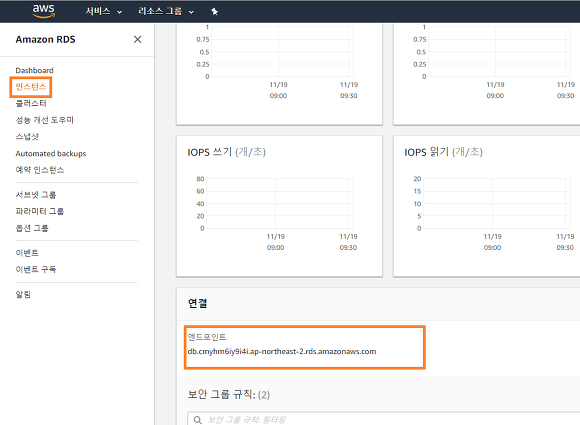This screenshot has height=425, width=580.
Task: Click the endpoint address db.cmyhm6iy9i4i text
Action: pyautogui.click(x=282, y=351)
